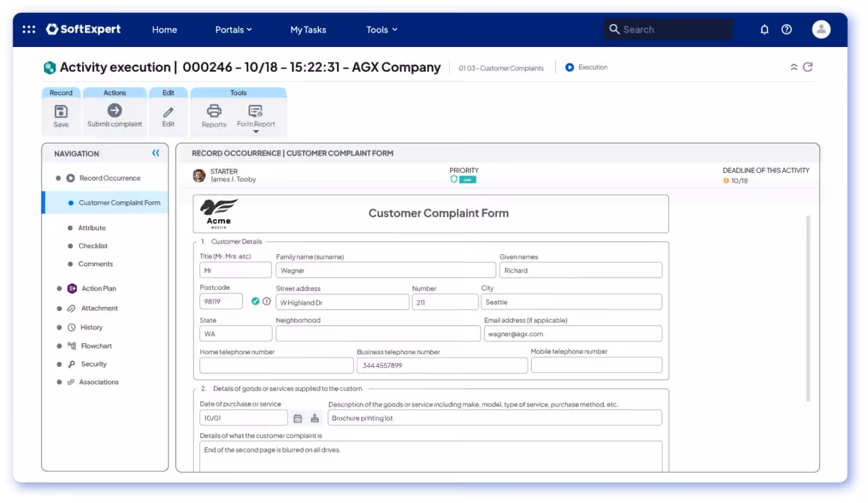The image size is (868, 503).
Task: Click the Submit complaint arrow icon
Action: [115, 110]
